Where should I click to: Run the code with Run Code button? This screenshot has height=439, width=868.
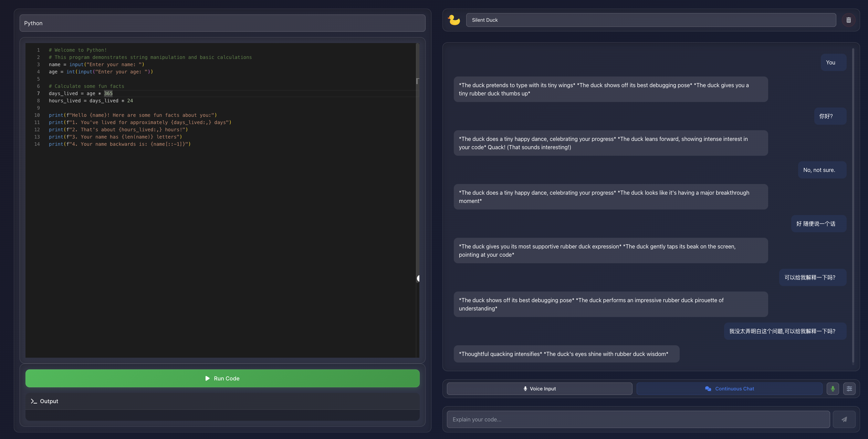click(222, 378)
